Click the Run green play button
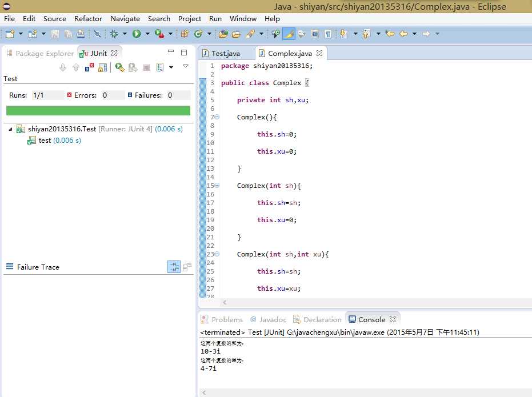Image resolution: width=532 pixels, height=397 pixels. [137, 34]
